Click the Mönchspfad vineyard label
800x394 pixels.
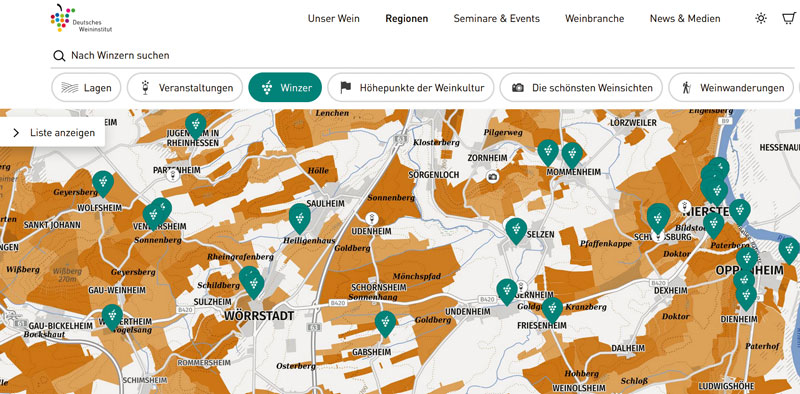click(x=417, y=276)
